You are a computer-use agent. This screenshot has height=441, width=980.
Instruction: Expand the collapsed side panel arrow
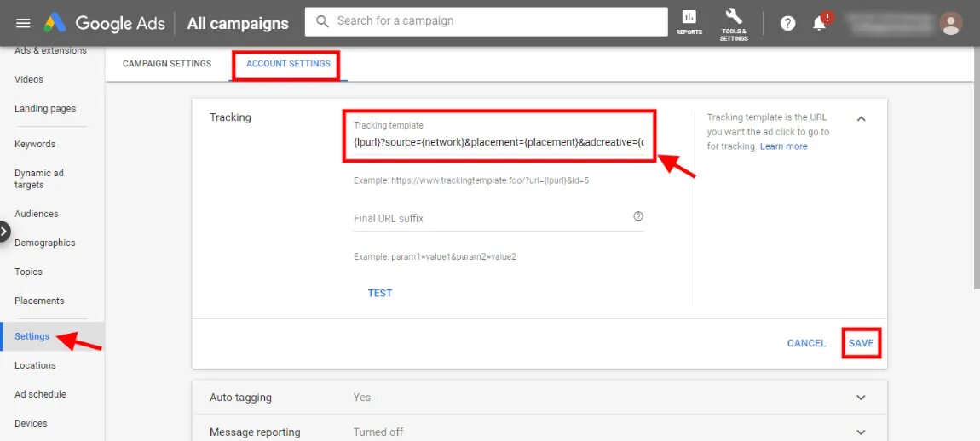click(x=4, y=231)
